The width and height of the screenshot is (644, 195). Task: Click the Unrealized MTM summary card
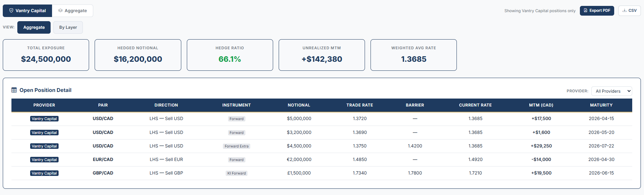coord(322,55)
